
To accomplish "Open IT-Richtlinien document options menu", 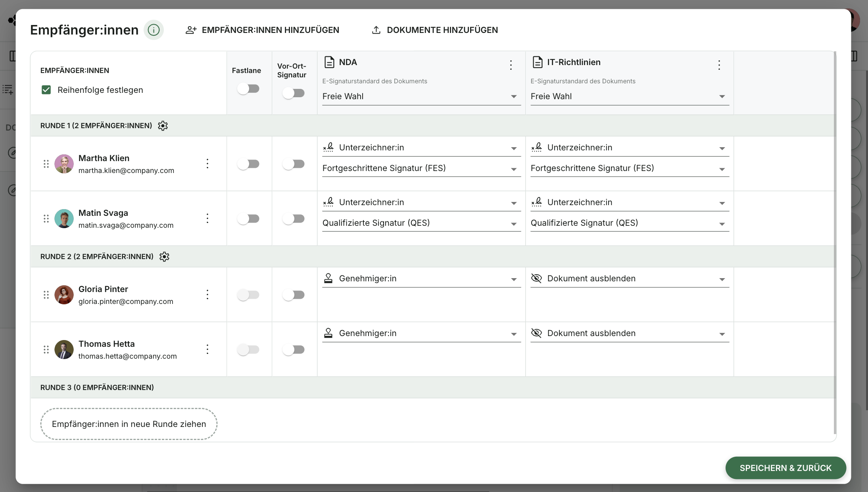I will 719,65.
